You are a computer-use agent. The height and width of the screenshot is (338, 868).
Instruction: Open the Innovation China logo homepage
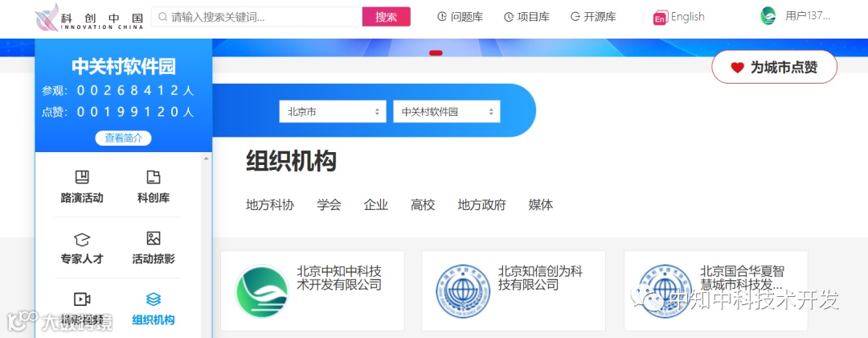pyautogui.click(x=89, y=17)
